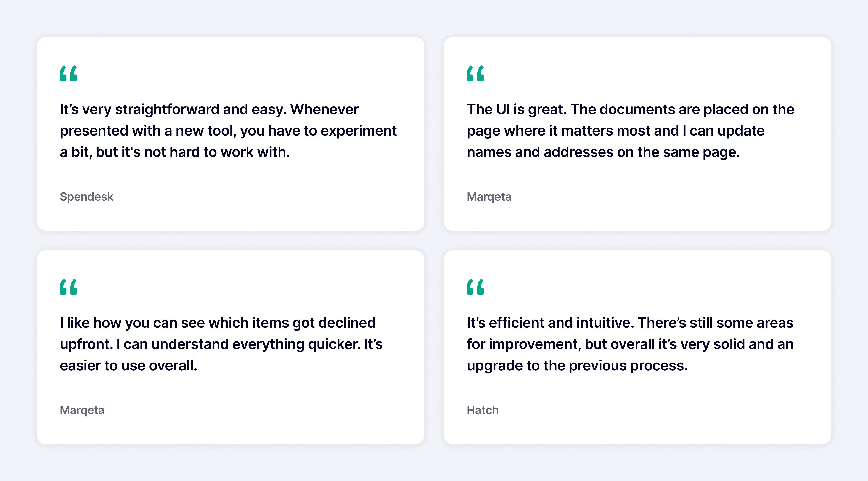
Task: Click the Spendesk company label
Action: 87,197
